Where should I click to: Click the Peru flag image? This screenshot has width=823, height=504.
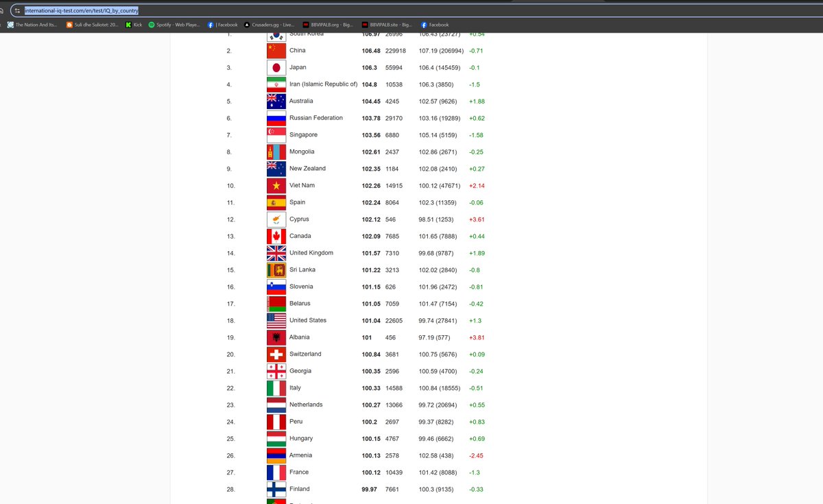coord(276,422)
